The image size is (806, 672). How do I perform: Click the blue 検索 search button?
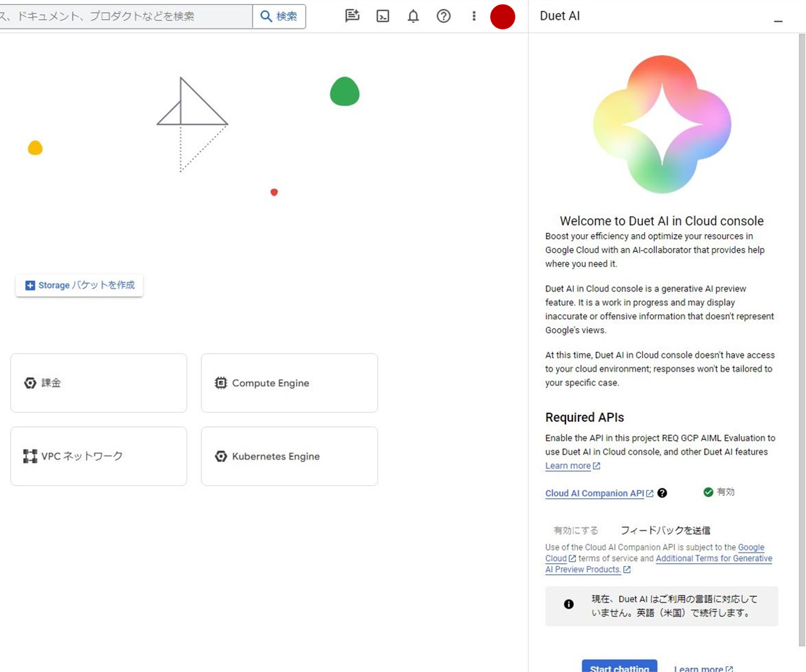coord(279,16)
